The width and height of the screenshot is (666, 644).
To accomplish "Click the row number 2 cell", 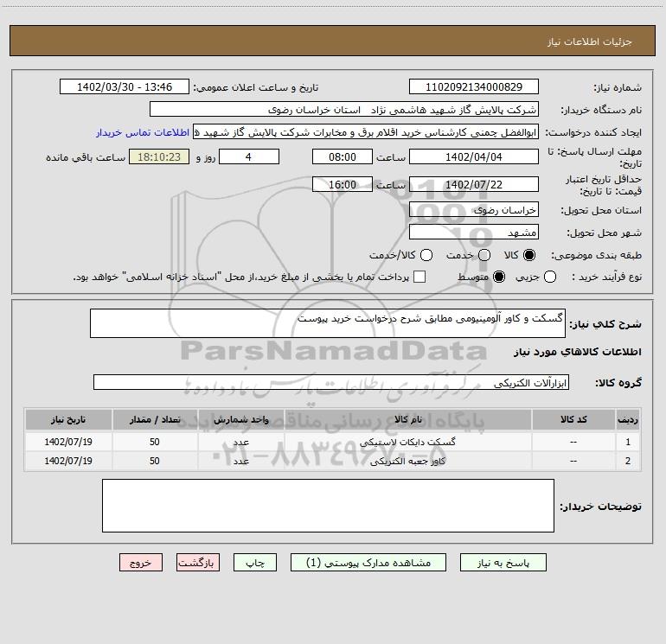I will (628, 461).
